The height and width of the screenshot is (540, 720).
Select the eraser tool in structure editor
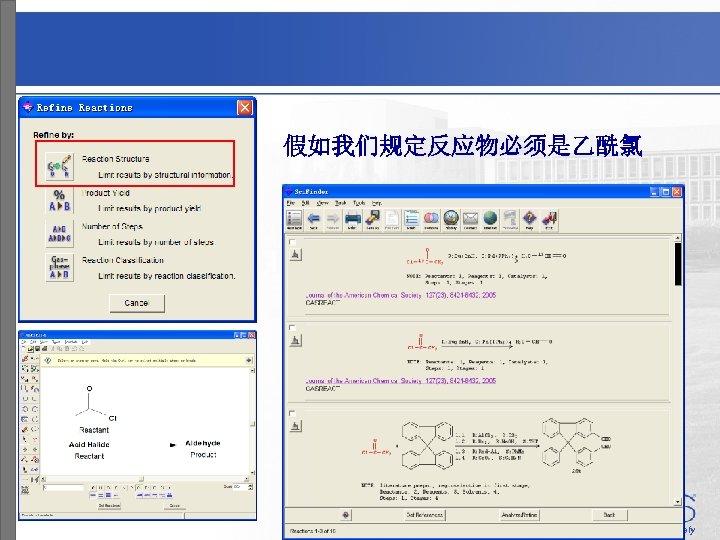click(25, 429)
